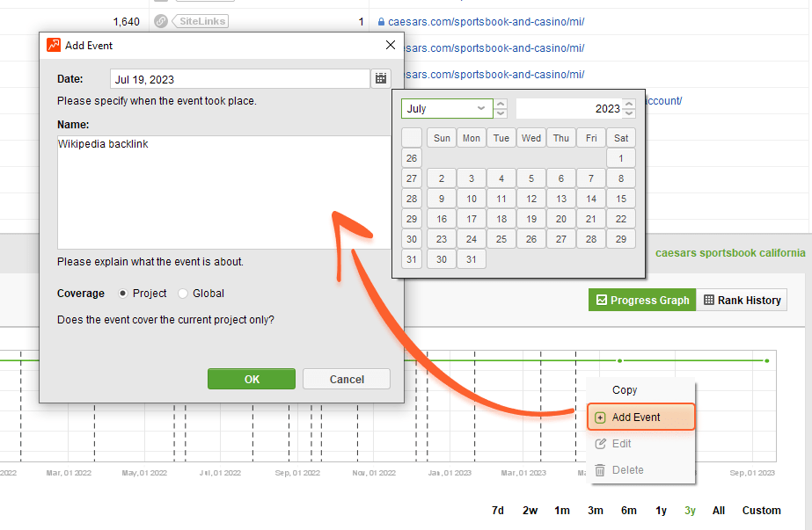Pick day 19 in the July calendar
The image size is (812, 530).
[x=530, y=219]
